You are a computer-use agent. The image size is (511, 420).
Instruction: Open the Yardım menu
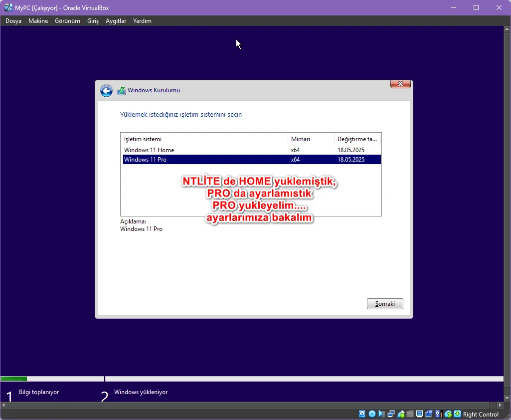coord(142,21)
